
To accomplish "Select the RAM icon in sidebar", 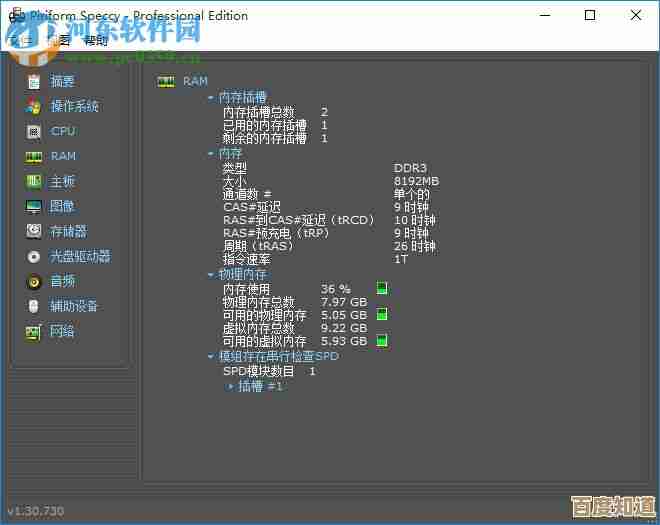I will pyautogui.click(x=33, y=157).
